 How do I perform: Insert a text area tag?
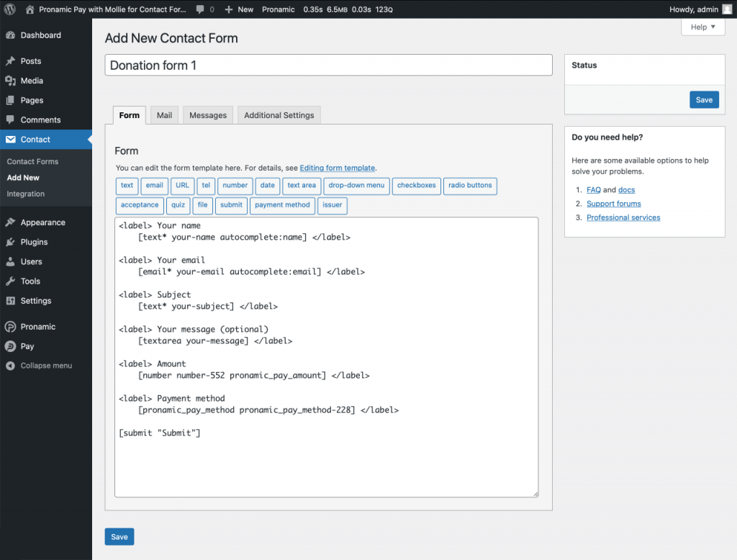point(302,186)
